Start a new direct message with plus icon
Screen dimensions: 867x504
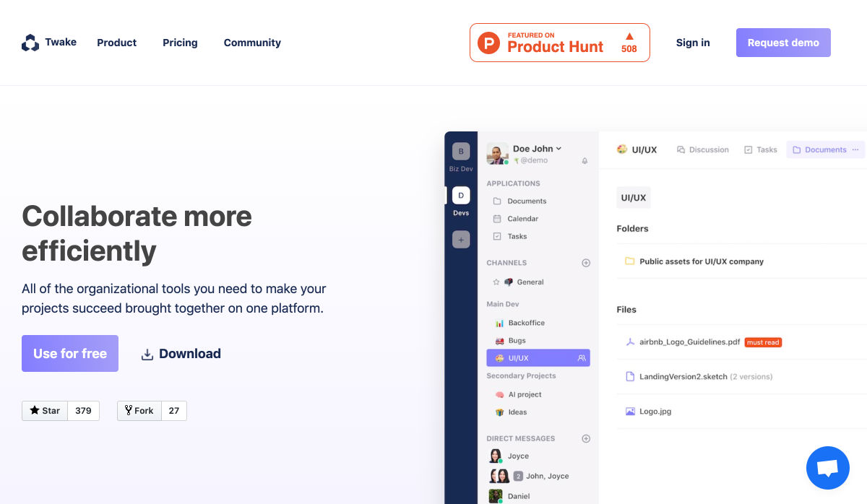[586, 438]
